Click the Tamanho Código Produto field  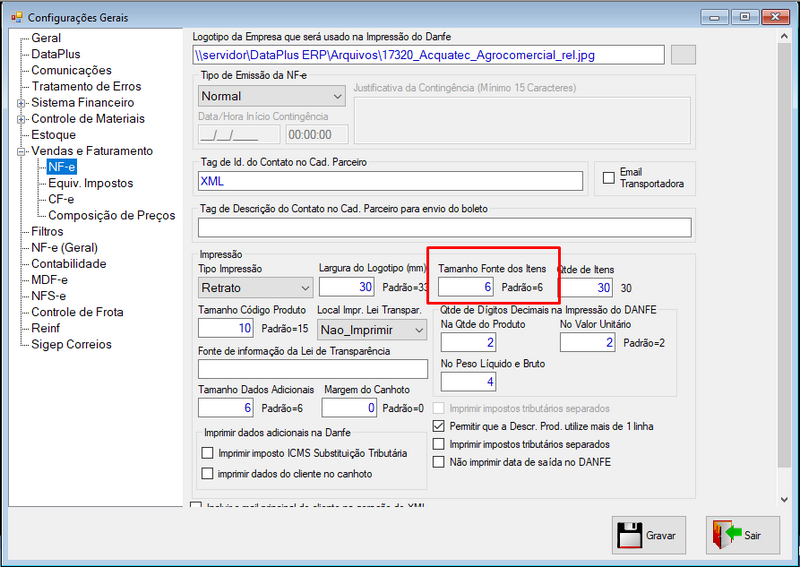(x=226, y=328)
